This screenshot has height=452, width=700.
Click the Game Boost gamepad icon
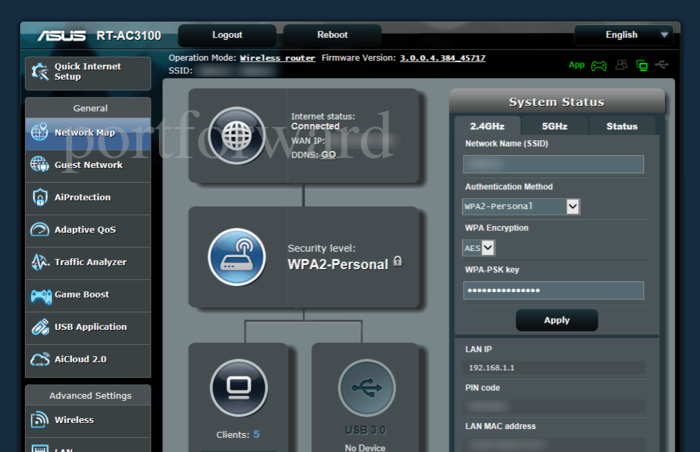[41, 296]
